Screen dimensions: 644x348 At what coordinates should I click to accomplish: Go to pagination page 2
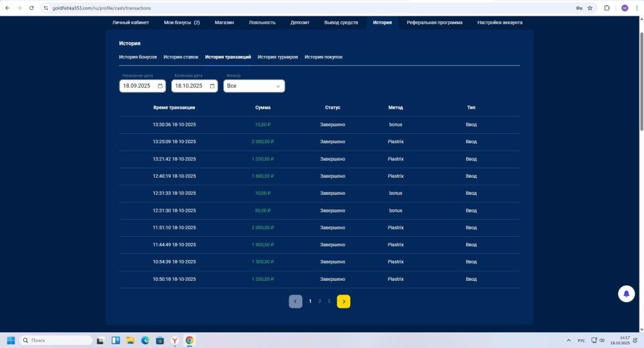[319, 302]
